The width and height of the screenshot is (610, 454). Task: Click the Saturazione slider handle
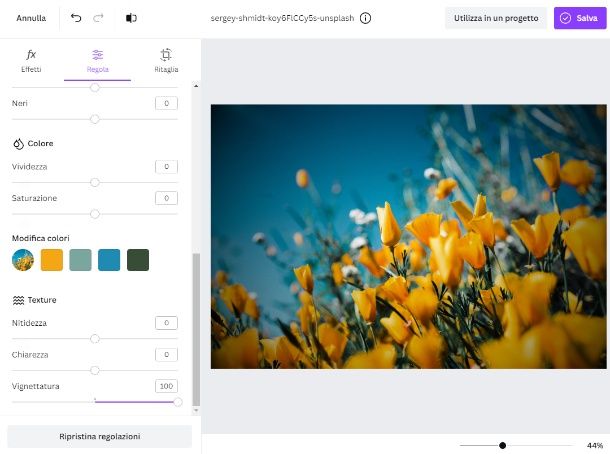(x=95, y=214)
